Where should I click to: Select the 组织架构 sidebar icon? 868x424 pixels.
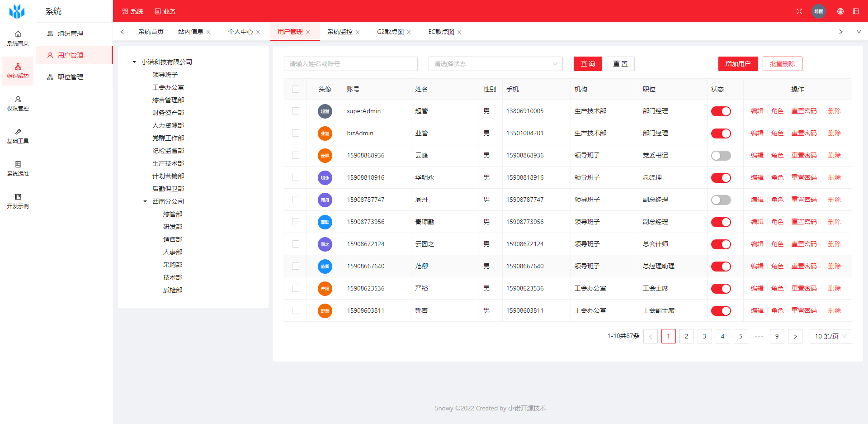pos(18,71)
